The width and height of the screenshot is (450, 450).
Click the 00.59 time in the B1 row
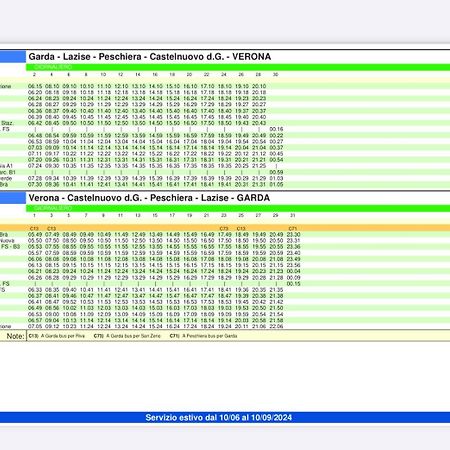pos(276,172)
